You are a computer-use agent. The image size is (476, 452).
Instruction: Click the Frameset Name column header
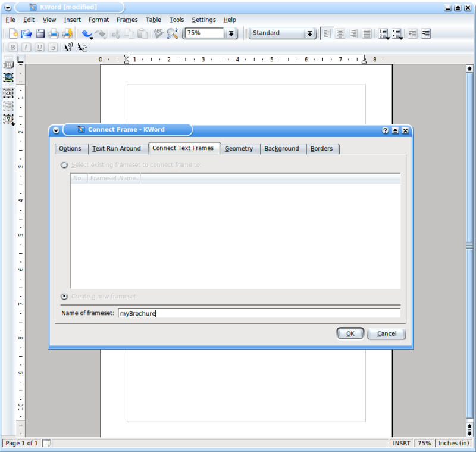[x=113, y=178]
